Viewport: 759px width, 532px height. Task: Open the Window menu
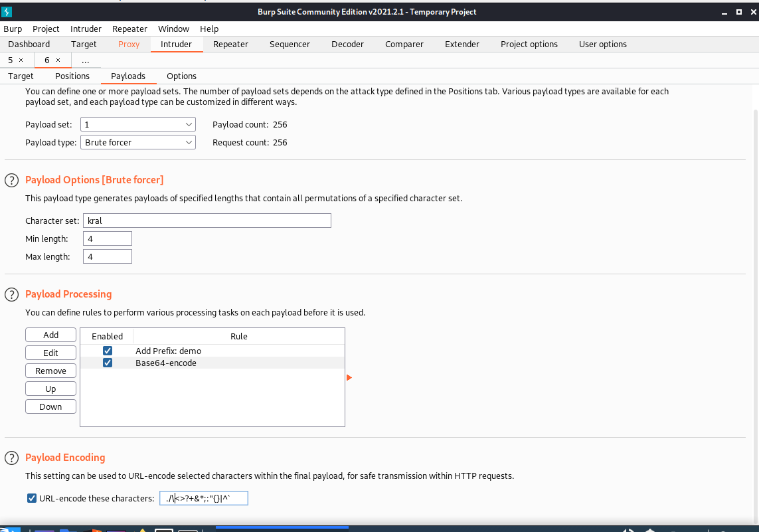[173, 29]
